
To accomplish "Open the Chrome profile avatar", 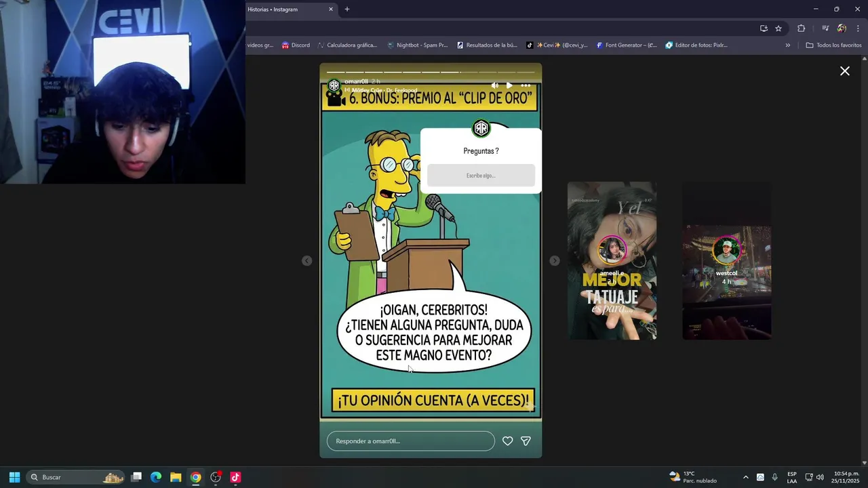I will pos(842,28).
